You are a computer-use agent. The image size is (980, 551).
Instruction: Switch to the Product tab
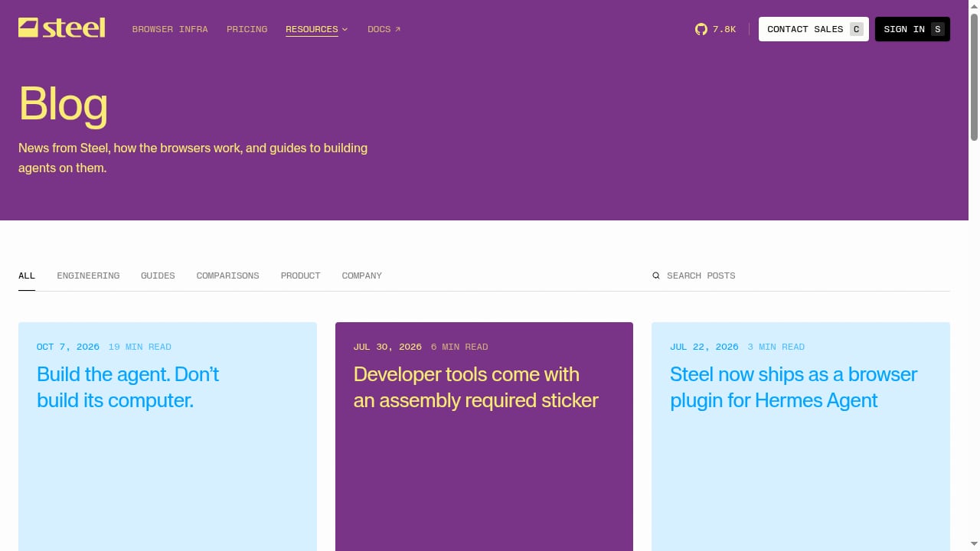click(x=301, y=275)
